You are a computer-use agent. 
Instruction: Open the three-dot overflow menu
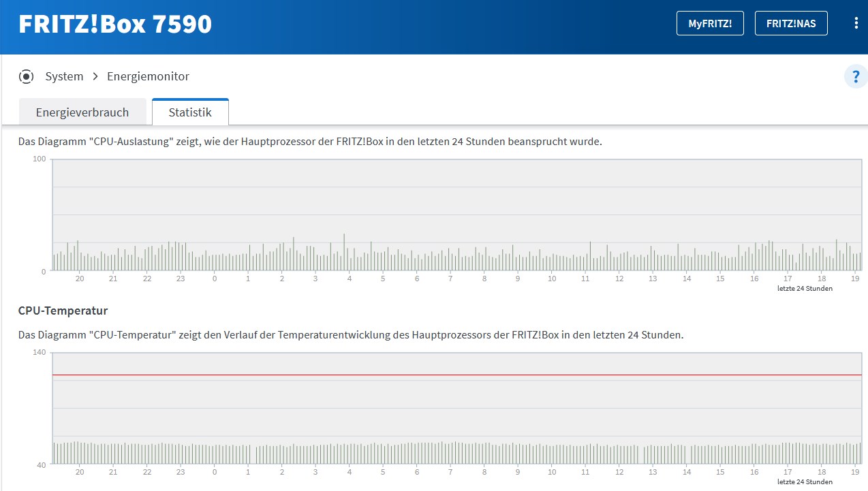(x=856, y=23)
